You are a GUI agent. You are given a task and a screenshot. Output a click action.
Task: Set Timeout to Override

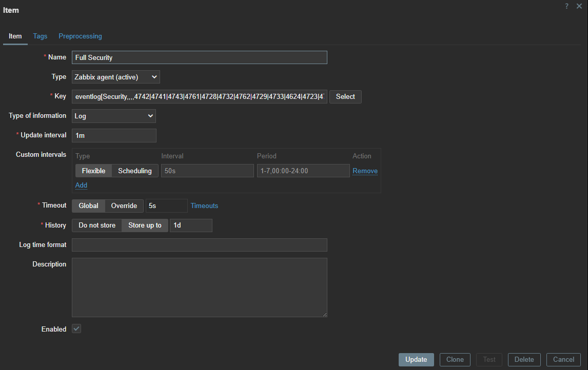124,205
